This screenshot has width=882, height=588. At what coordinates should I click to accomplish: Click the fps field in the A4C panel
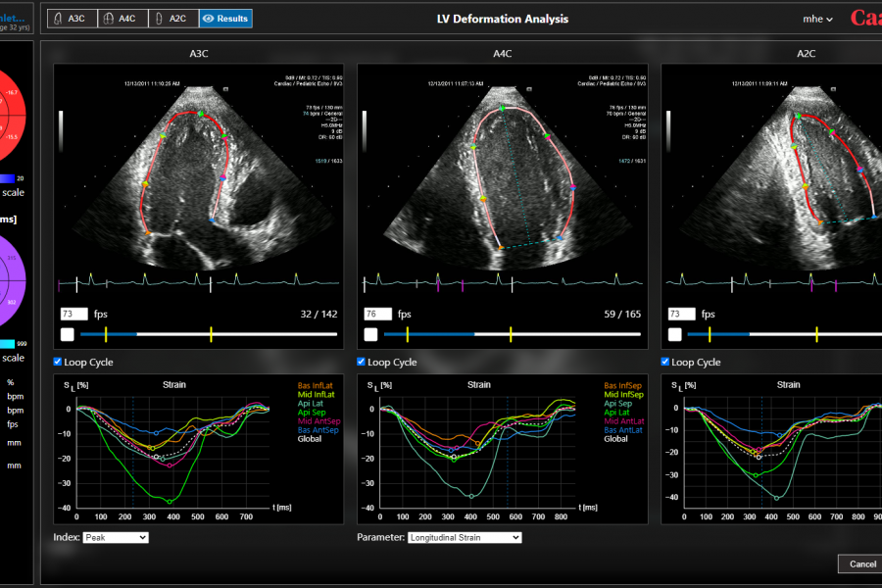(377, 314)
